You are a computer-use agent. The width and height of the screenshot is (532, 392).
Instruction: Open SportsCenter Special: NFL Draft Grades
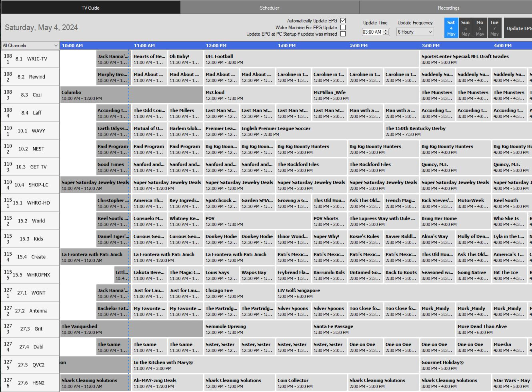coord(476,59)
